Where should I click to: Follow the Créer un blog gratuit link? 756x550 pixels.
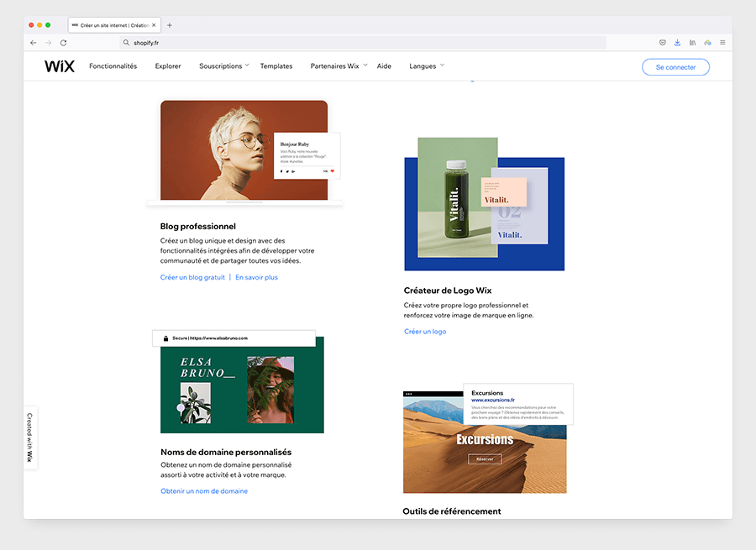[x=192, y=277]
